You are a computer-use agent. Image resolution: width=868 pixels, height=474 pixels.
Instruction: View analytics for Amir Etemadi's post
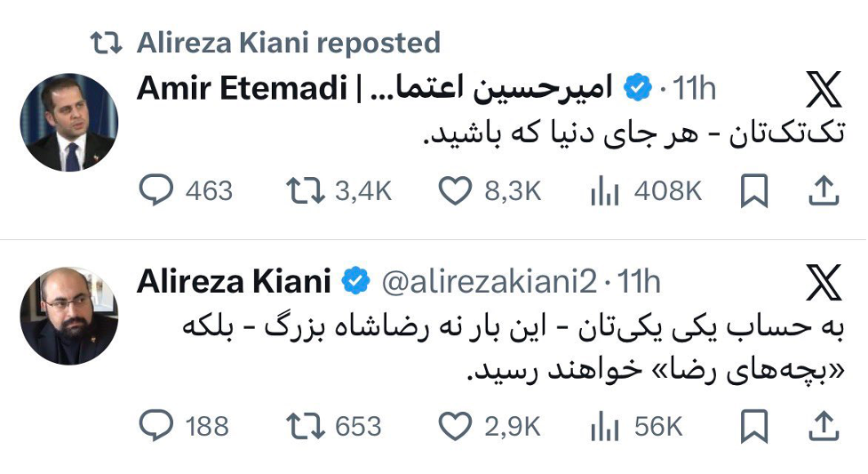[604, 190]
